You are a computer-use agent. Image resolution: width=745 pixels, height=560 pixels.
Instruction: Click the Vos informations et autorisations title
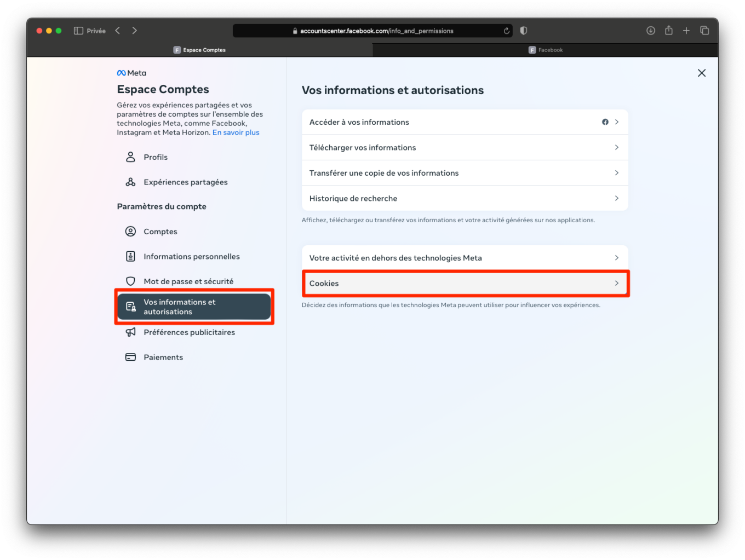click(393, 90)
